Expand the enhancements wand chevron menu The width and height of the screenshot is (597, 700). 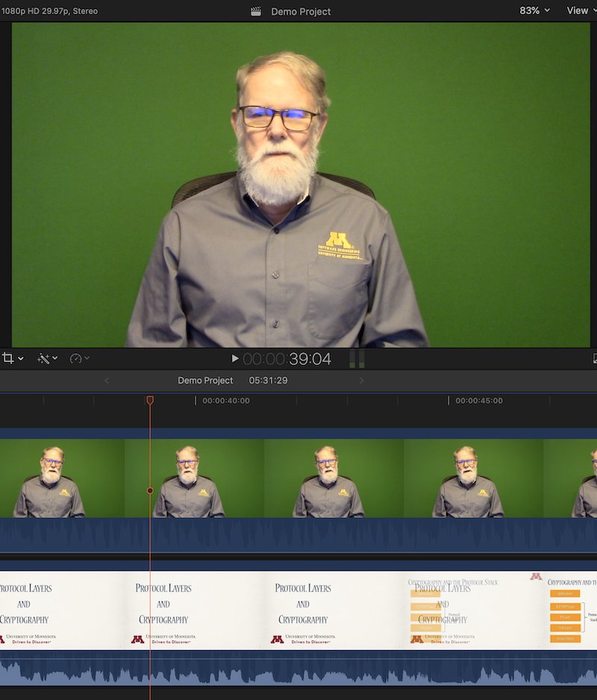55,359
